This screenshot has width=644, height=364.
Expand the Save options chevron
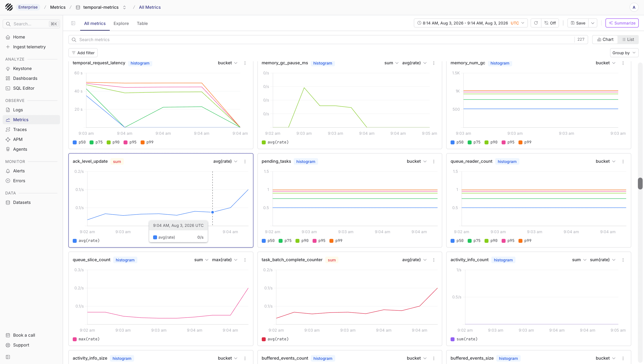click(x=593, y=23)
